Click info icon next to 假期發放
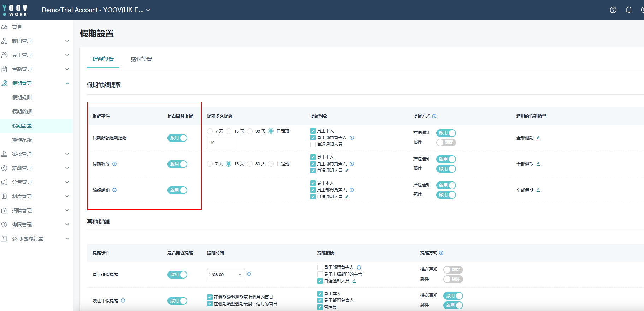 click(x=114, y=164)
